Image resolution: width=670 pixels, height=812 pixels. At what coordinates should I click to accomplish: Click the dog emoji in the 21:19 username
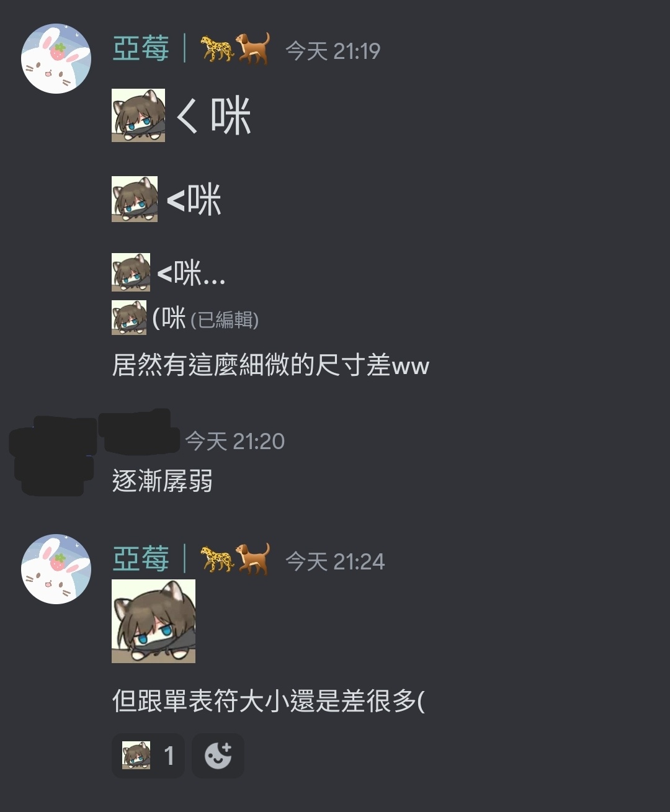tap(252, 48)
